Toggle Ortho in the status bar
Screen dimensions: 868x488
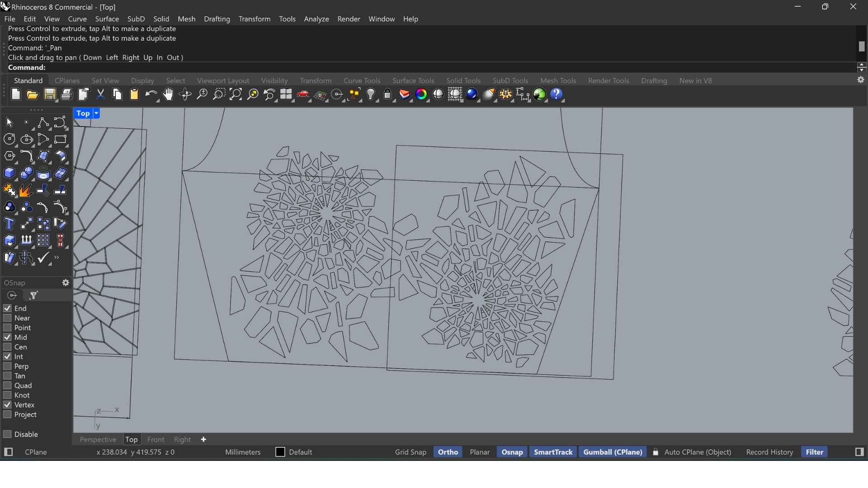[x=448, y=453]
